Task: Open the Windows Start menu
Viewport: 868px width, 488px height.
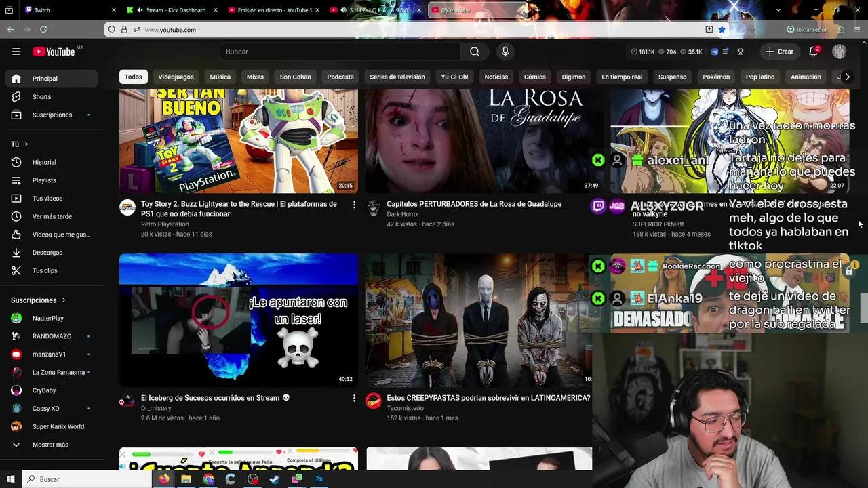Action: pyautogui.click(x=11, y=479)
